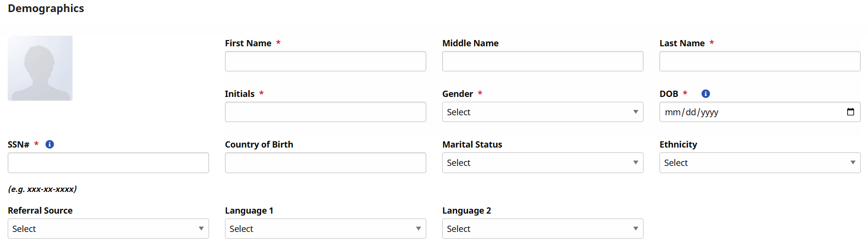Focus the Middle Name text box
The height and width of the screenshot is (244, 868).
[x=542, y=61]
